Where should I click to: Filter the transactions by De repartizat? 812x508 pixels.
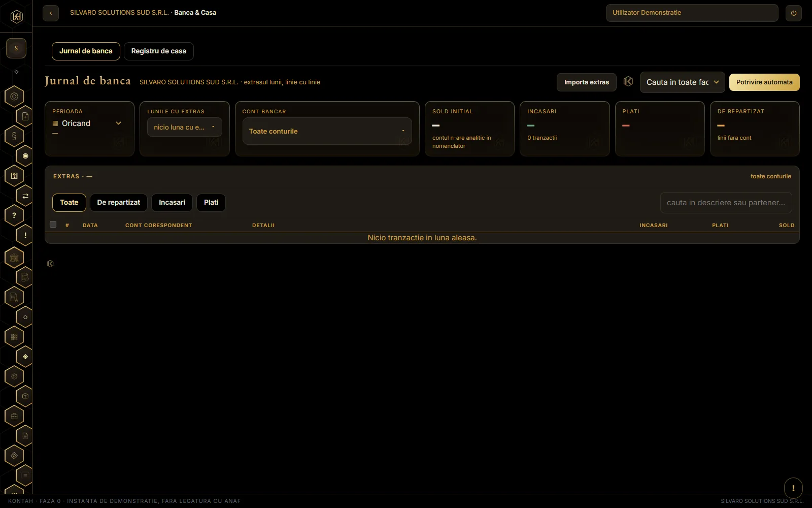click(119, 203)
